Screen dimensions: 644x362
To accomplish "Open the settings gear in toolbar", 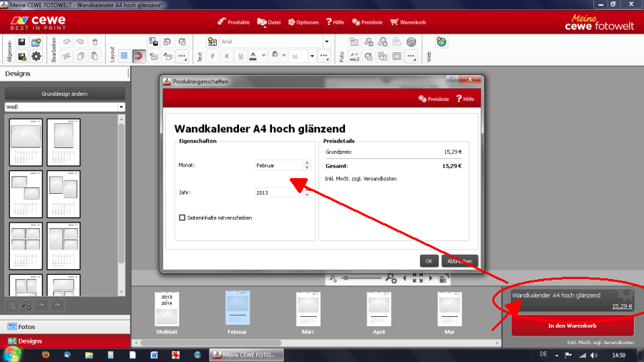I will coord(36,56).
